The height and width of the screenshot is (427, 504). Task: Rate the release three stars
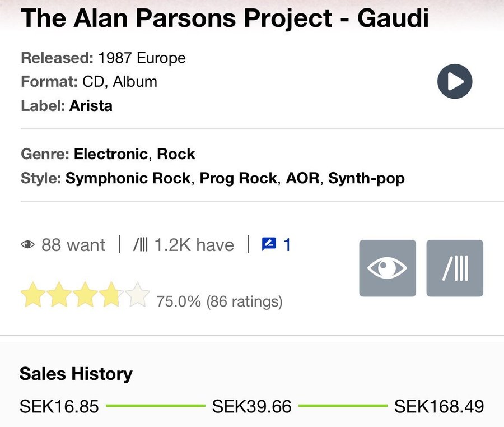85,294
